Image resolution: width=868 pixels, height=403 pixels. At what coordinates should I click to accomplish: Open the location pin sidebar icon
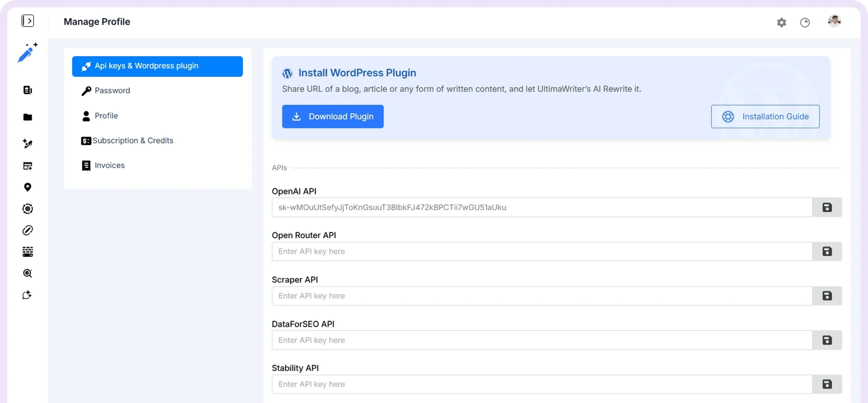click(27, 187)
